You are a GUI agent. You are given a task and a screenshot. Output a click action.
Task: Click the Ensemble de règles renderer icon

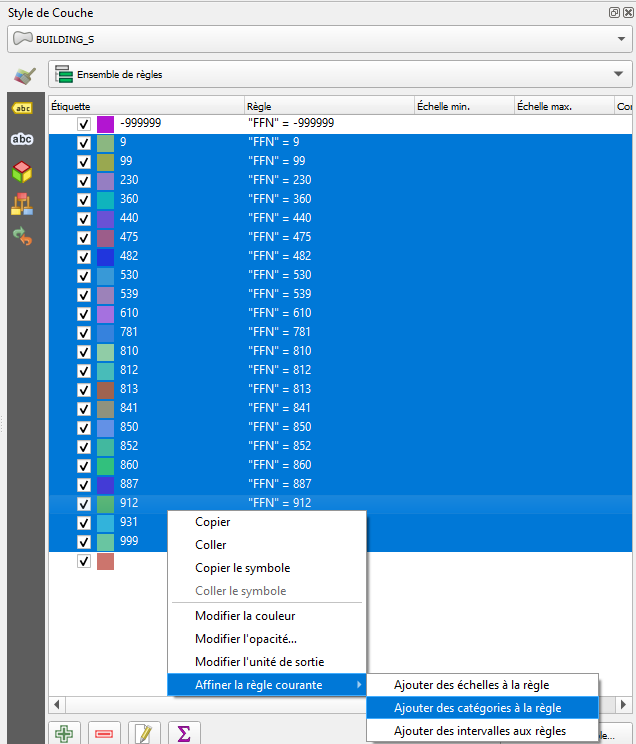point(64,74)
